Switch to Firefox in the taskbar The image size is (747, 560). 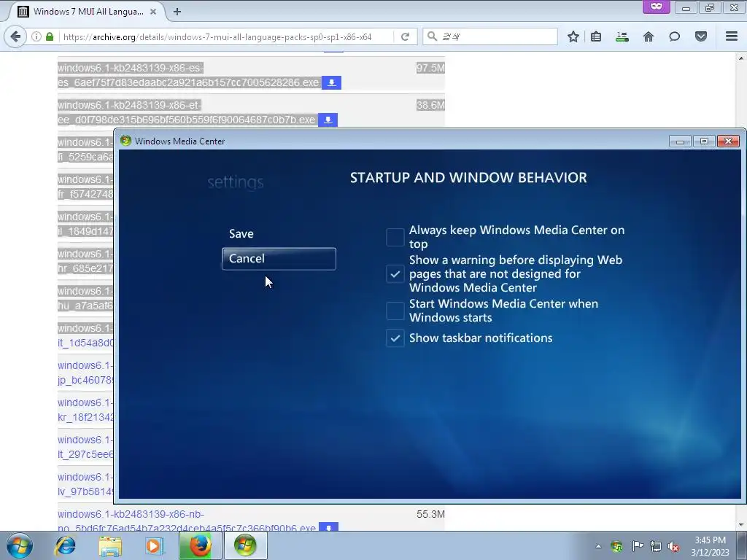pos(200,545)
